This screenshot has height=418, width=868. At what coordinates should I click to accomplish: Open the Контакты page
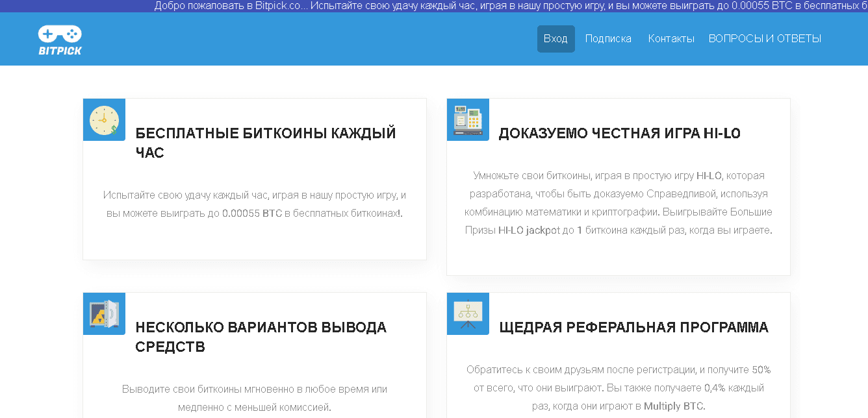pos(671,39)
